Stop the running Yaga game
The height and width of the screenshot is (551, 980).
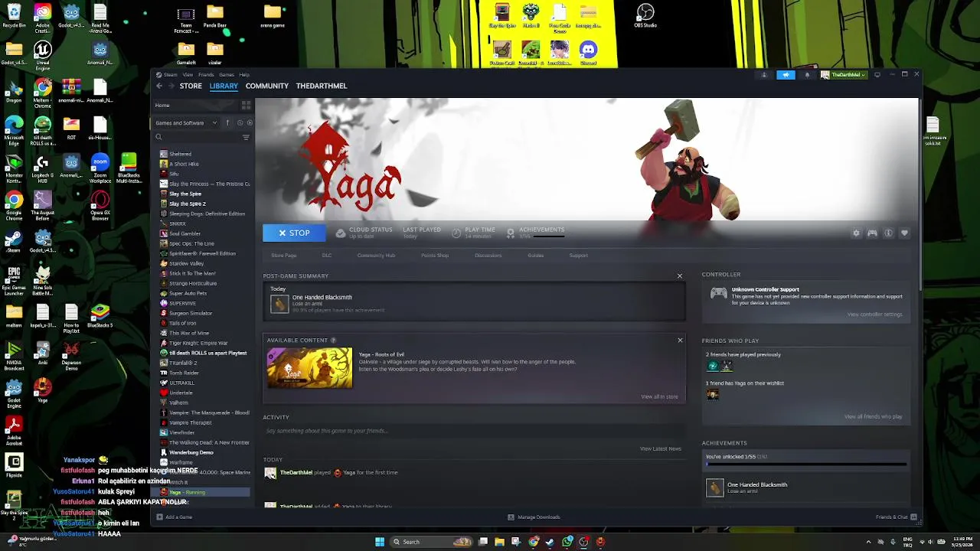[x=294, y=233]
